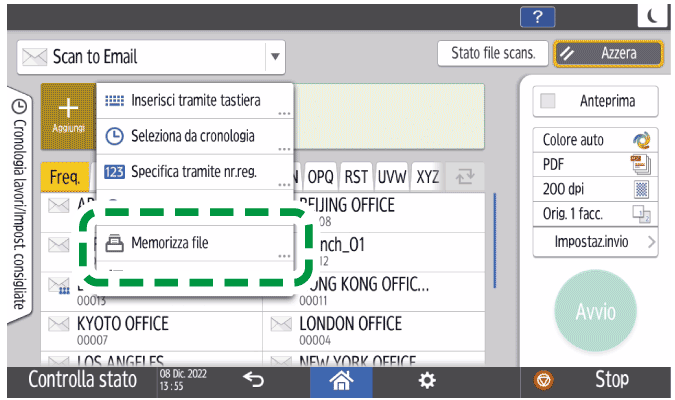Viewport: 675px width, 400px height.
Task: Open the UVW tab
Action: 392,177
